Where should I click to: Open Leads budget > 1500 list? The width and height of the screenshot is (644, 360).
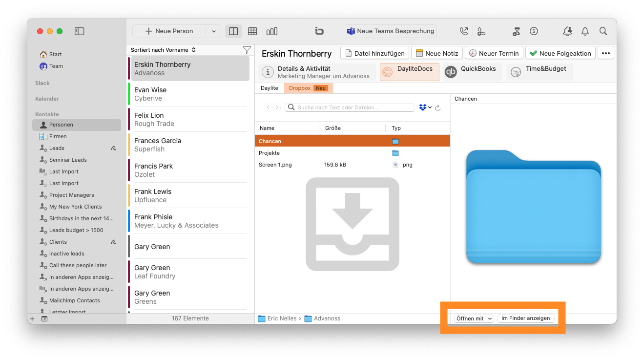pos(77,231)
